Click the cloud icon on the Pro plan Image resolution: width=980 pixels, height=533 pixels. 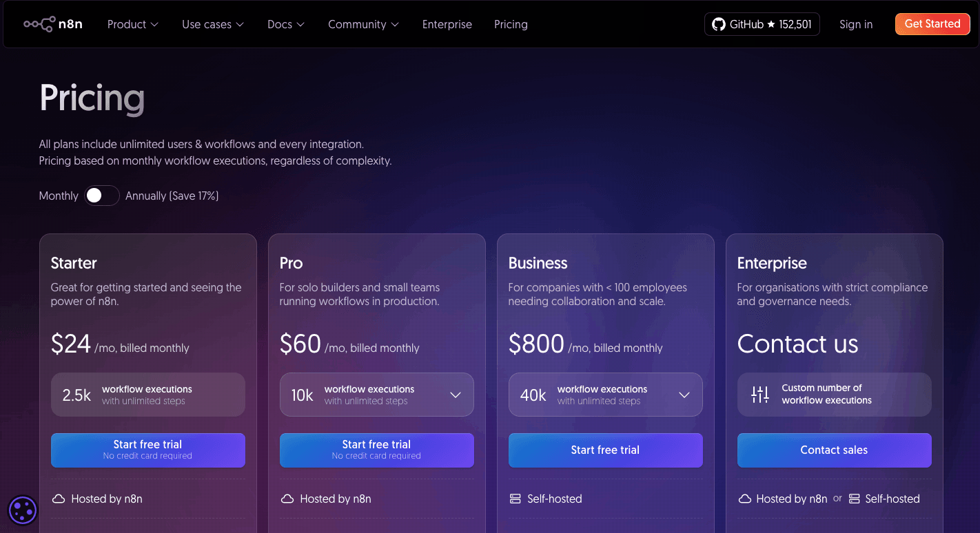click(x=287, y=499)
